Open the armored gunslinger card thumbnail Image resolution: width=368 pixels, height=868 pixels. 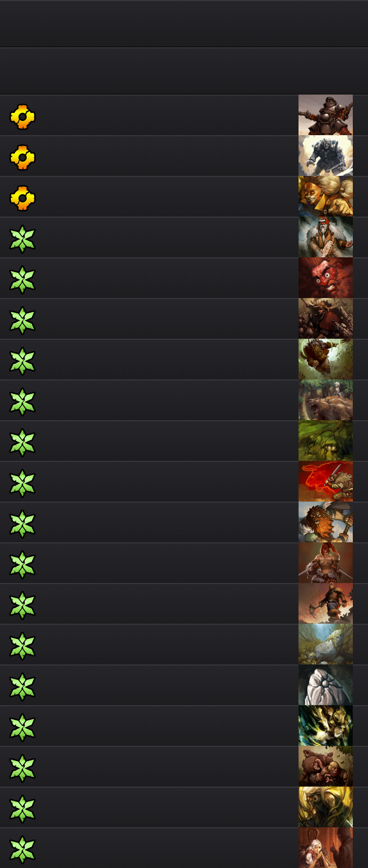click(326, 115)
